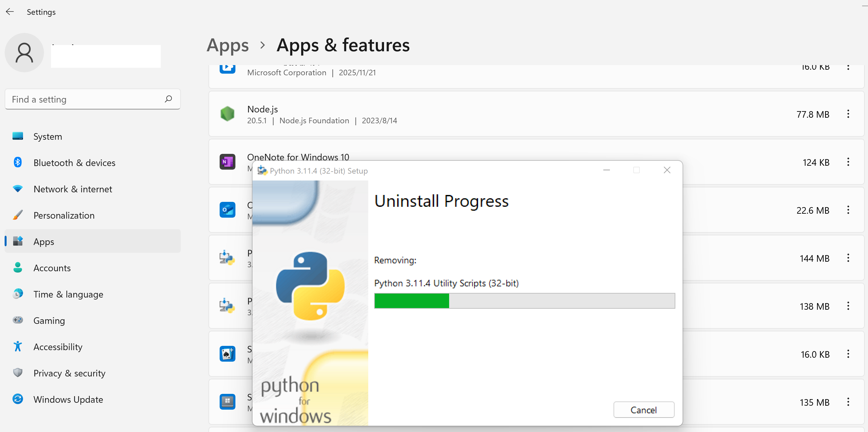Select the Apps category in sidebar
The height and width of the screenshot is (432, 868).
point(93,242)
